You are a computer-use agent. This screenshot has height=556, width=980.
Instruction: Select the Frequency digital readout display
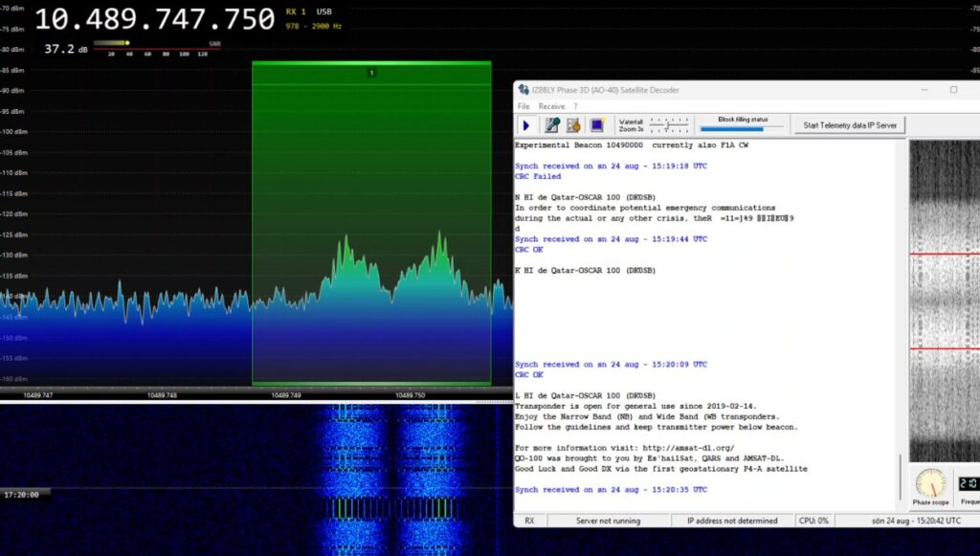[x=969, y=484]
